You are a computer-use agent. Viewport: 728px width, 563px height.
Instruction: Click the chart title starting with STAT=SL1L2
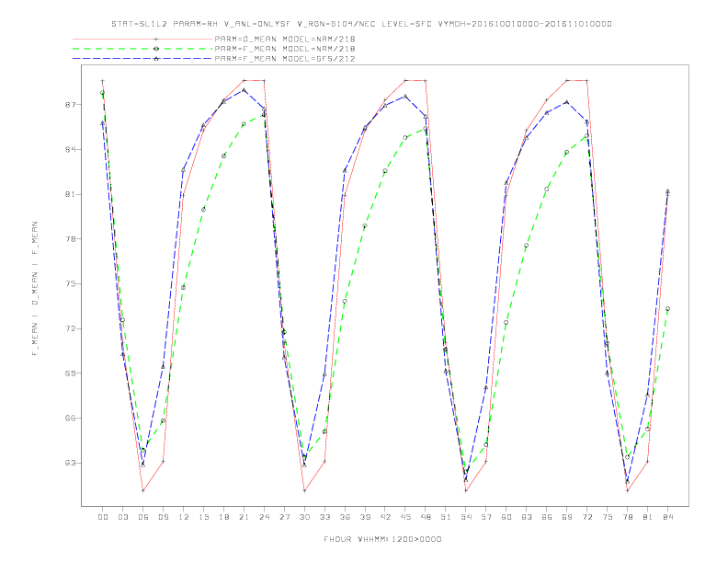(361, 24)
